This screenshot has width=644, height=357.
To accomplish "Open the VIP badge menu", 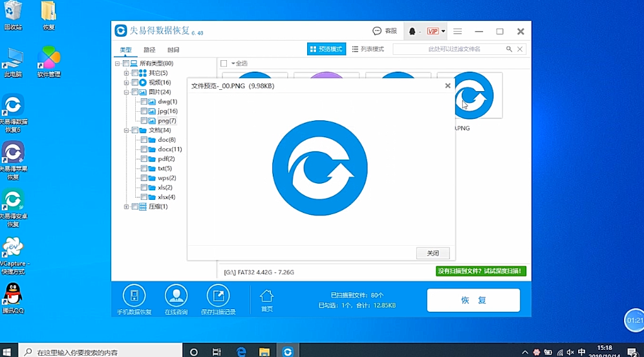I will pyautogui.click(x=433, y=31).
